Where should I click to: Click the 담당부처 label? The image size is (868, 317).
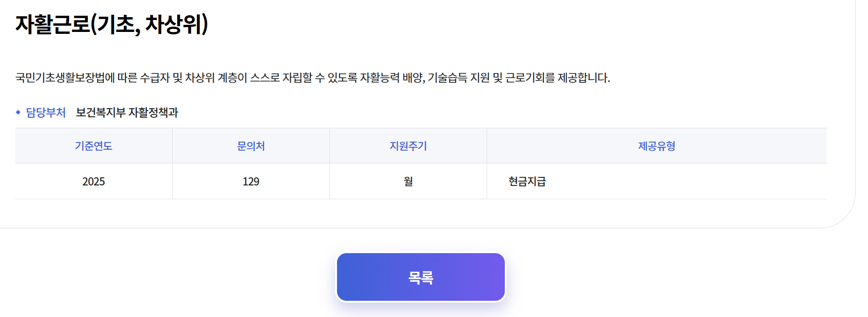click(x=46, y=112)
